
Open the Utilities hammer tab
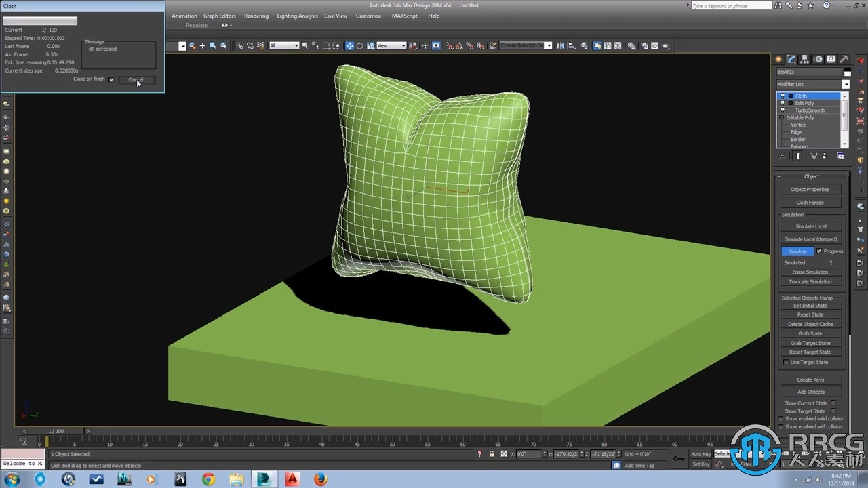pyautogui.click(x=844, y=59)
